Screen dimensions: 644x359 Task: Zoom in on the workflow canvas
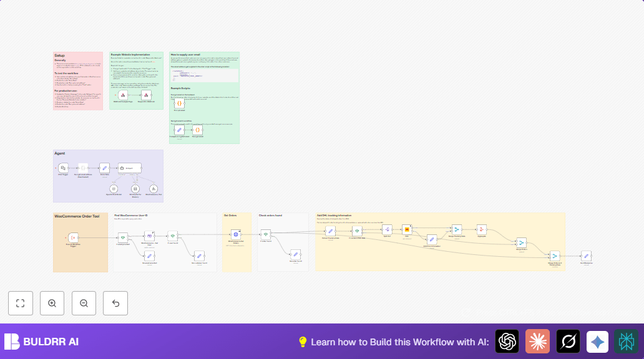pos(52,303)
